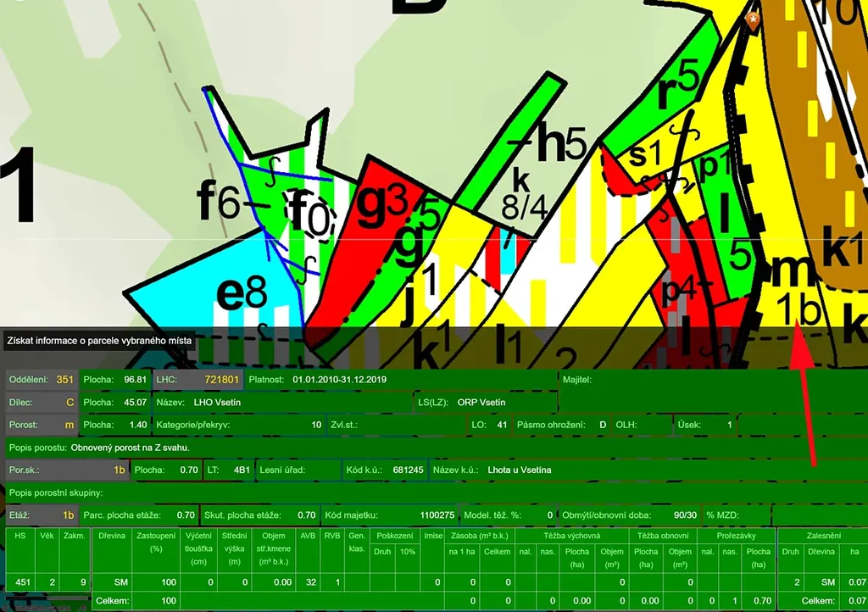Click 'Získat informace o parcele vybraného místa' label
The width and height of the screenshot is (868, 612).
coord(100,341)
